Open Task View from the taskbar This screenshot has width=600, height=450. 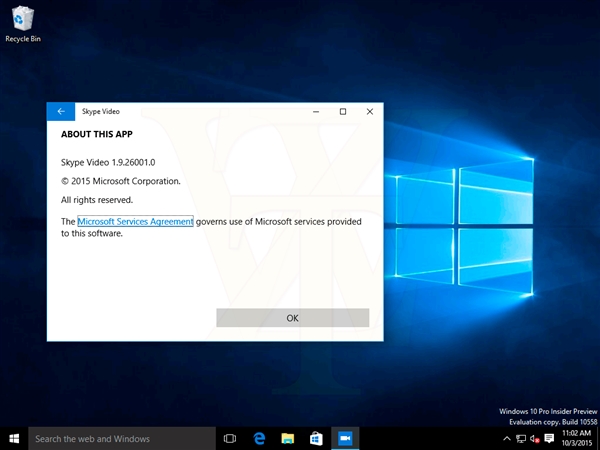pos(230,438)
